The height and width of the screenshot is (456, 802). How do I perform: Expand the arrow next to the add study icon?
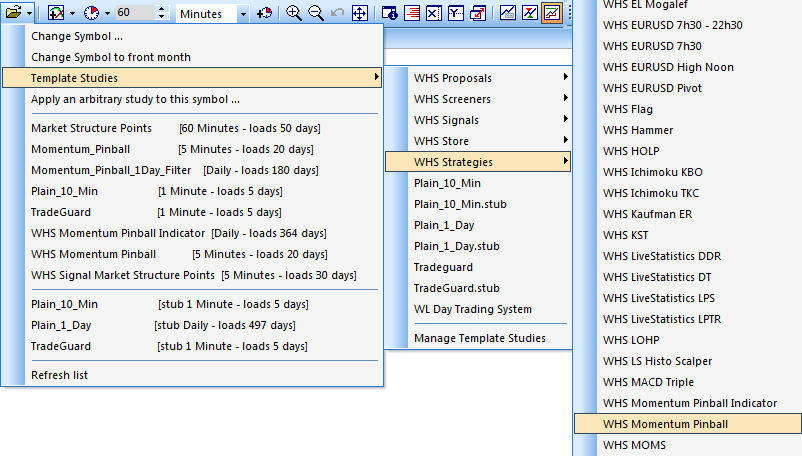[x=72, y=13]
